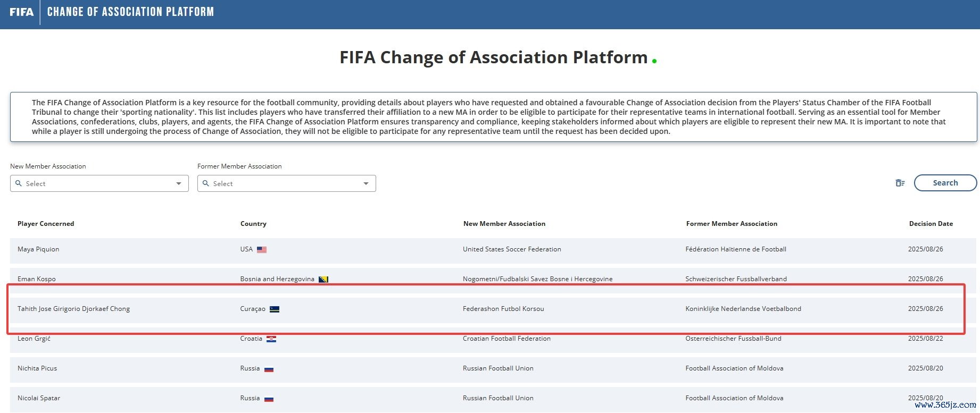Click the Country column header

click(253, 224)
